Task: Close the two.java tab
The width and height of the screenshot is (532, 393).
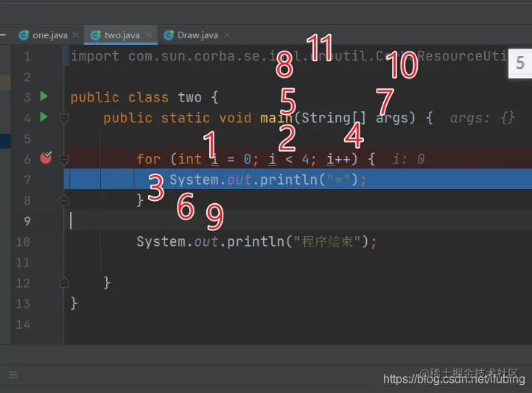Action: coord(149,35)
